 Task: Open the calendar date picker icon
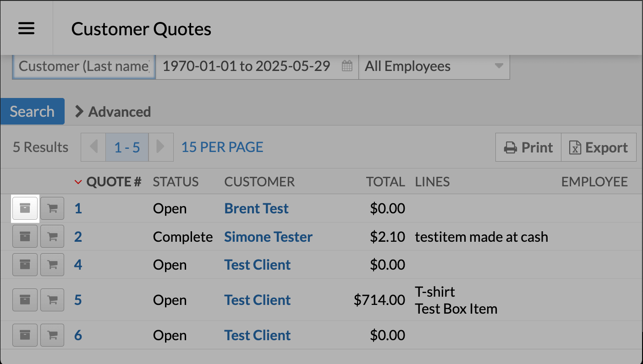[x=347, y=66]
